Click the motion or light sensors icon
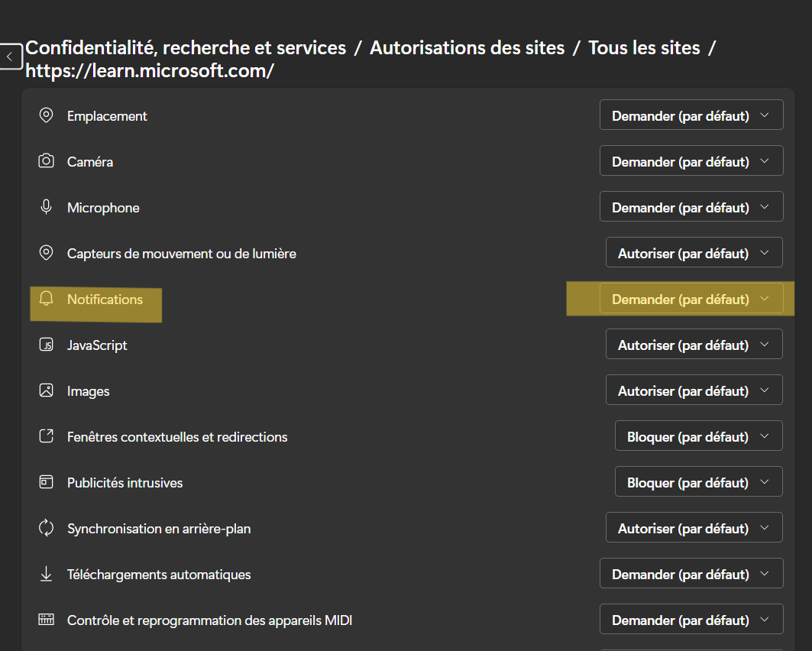 pos(46,253)
